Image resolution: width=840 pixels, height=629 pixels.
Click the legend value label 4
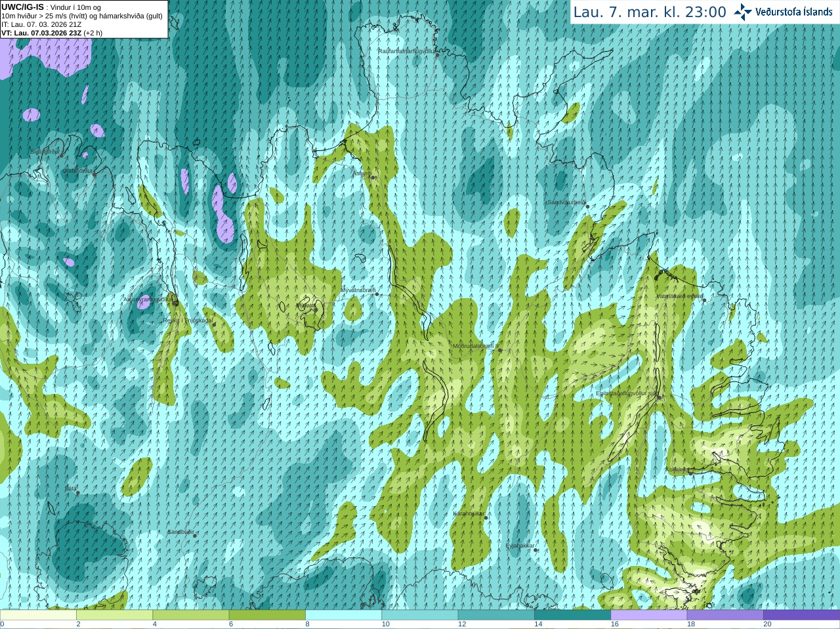coord(155,624)
